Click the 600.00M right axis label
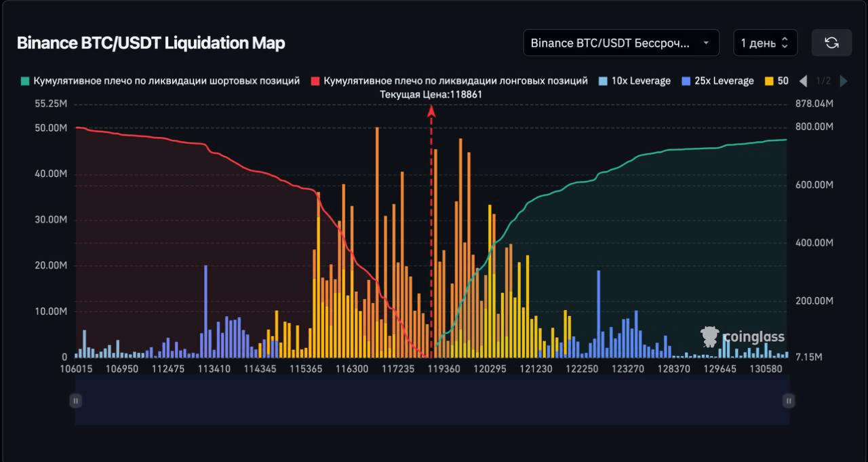 (813, 185)
